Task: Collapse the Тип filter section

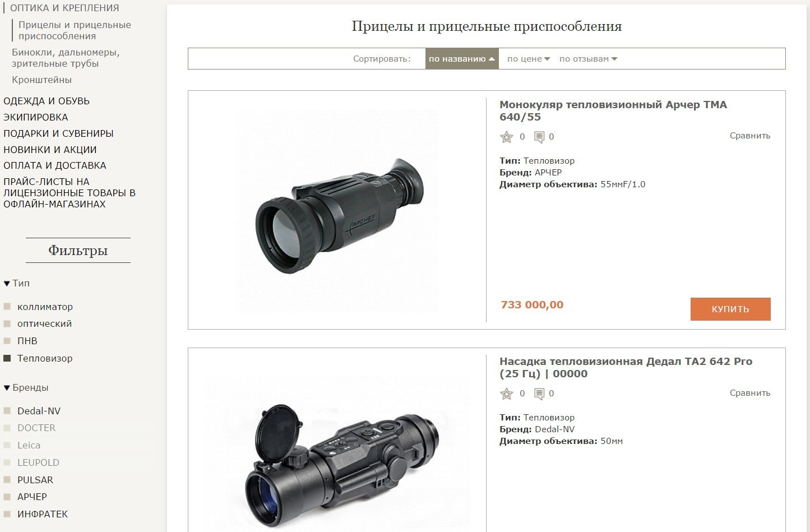Action: tap(17, 284)
